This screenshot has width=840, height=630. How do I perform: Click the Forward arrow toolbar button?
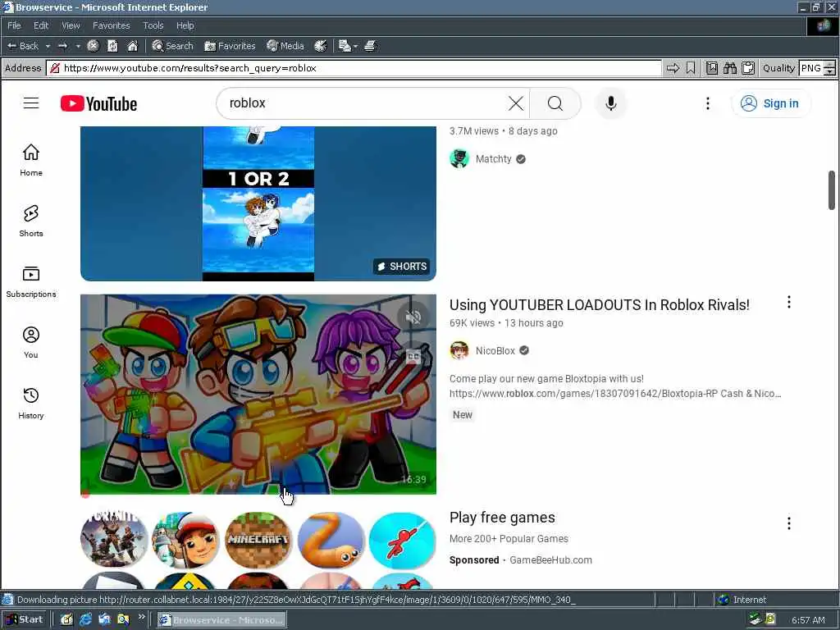coord(62,46)
